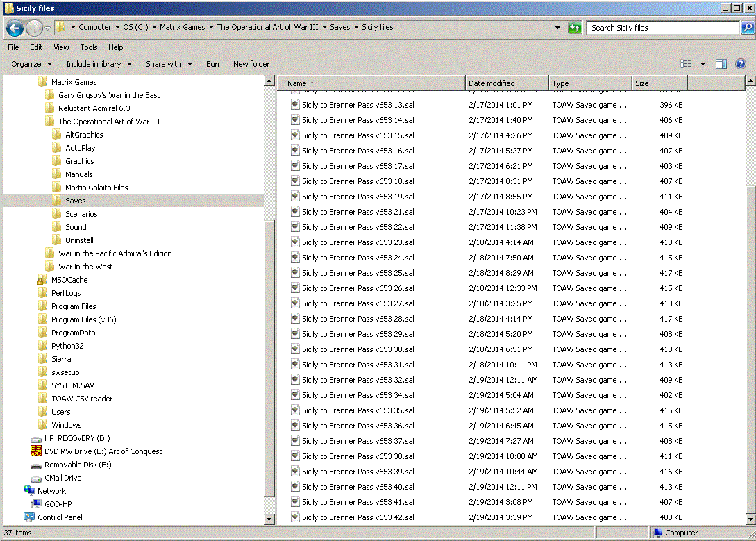Viewport: 756px width, 541px height.
Task: Click the Search Sicily files field
Action: coord(664,28)
